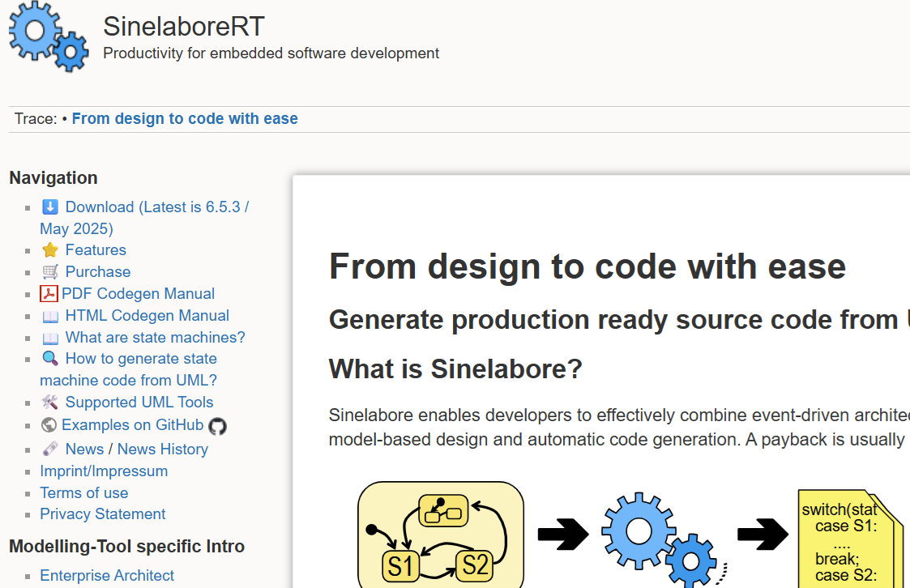Click the book icon beside HTML Codegen Manual

(50, 316)
